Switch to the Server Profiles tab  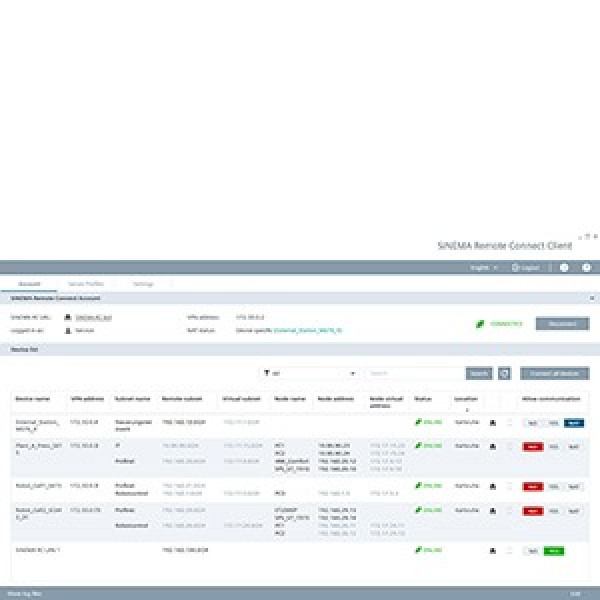tap(86, 284)
